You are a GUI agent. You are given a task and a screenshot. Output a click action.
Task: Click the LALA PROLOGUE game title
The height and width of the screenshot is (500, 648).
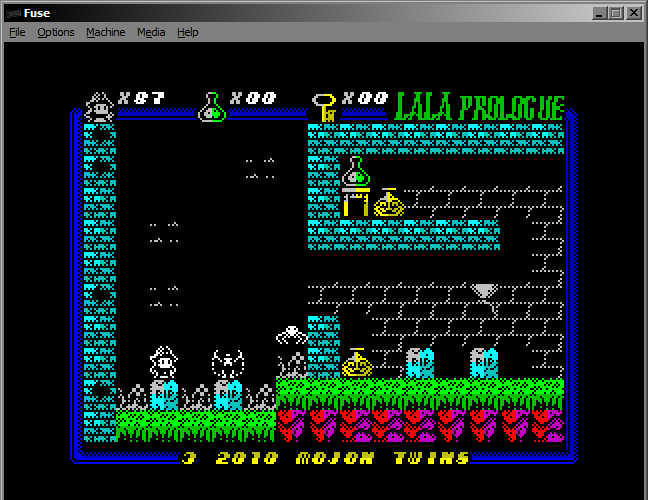pyautogui.click(x=479, y=107)
